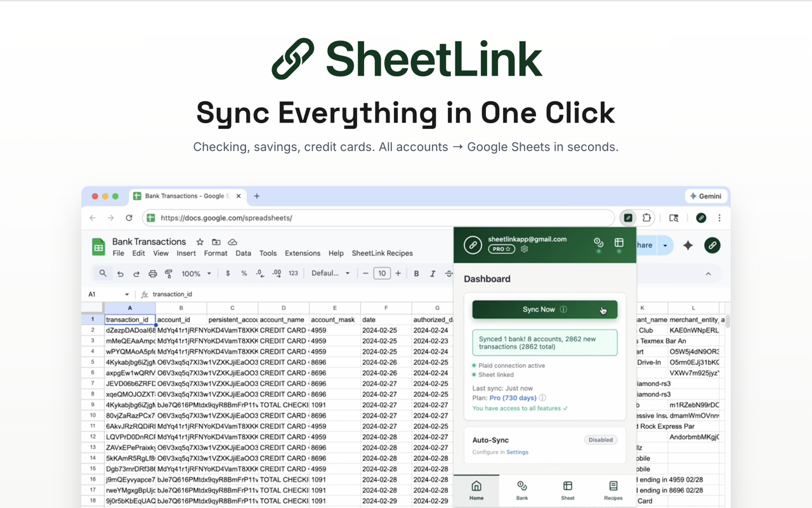Image resolution: width=812 pixels, height=508 pixels.
Task: Open the Google Sheets home icon
Action: point(98,247)
